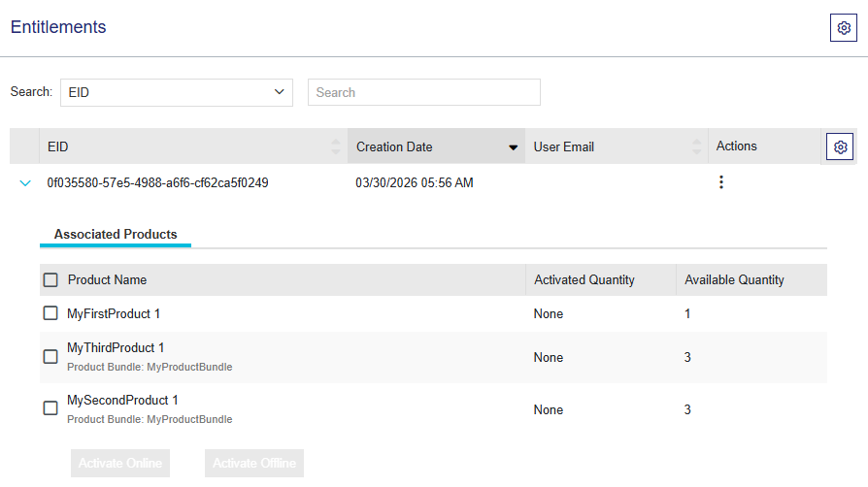Open the page settings gear at top right
The width and height of the screenshot is (868, 487).
(x=843, y=28)
